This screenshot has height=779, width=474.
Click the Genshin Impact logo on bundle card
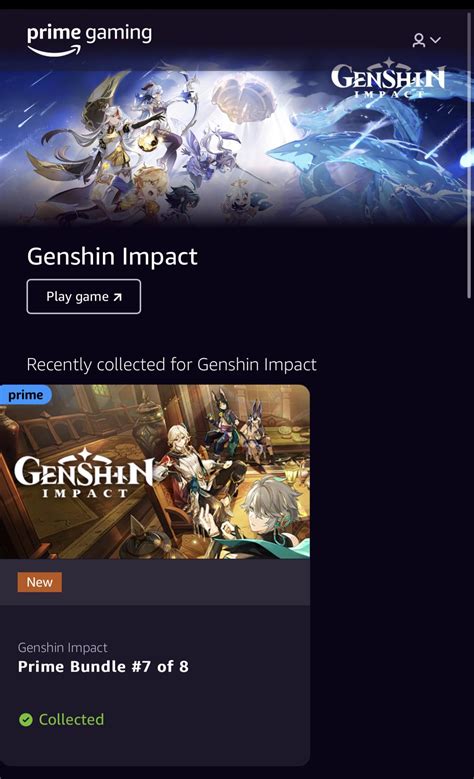click(83, 472)
